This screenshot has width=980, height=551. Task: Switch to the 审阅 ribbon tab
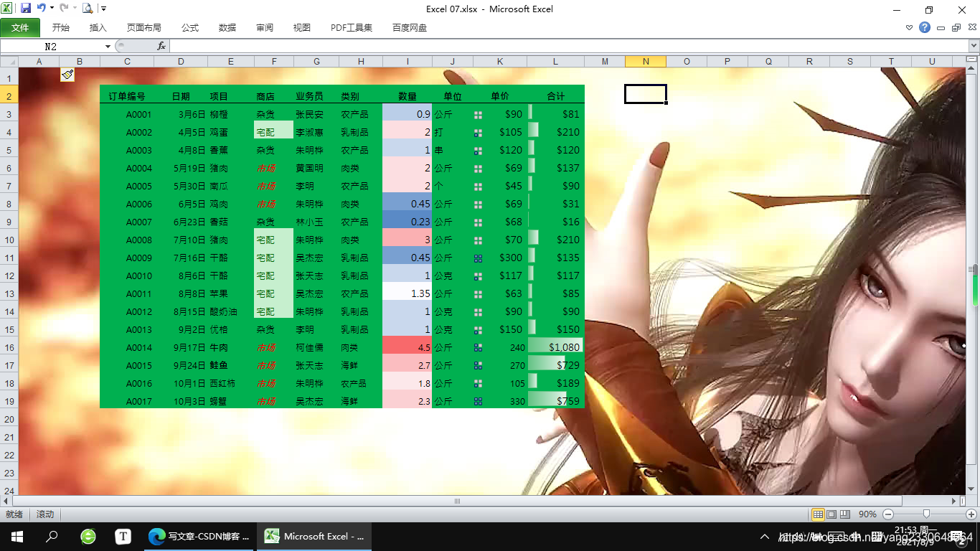[265, 28]
